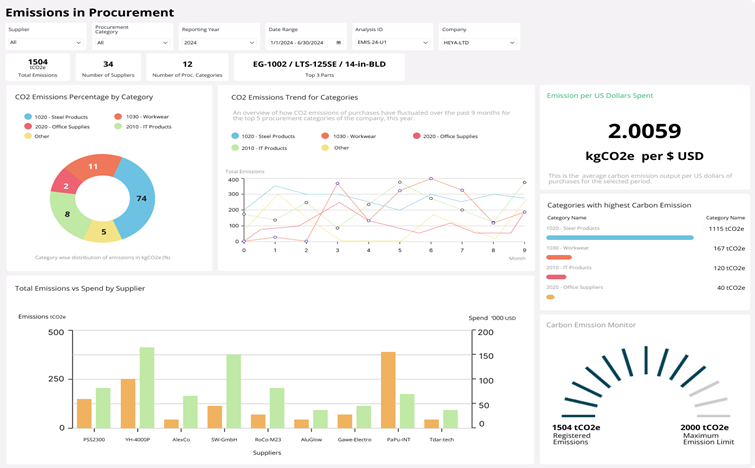Select the Number of Suppliers summary card

[x=107, y=67]
